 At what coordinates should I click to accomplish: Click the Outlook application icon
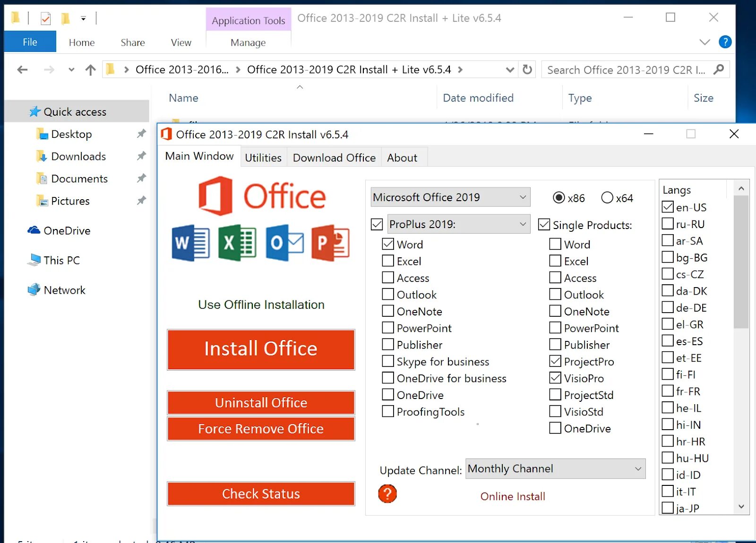point(284,243)
